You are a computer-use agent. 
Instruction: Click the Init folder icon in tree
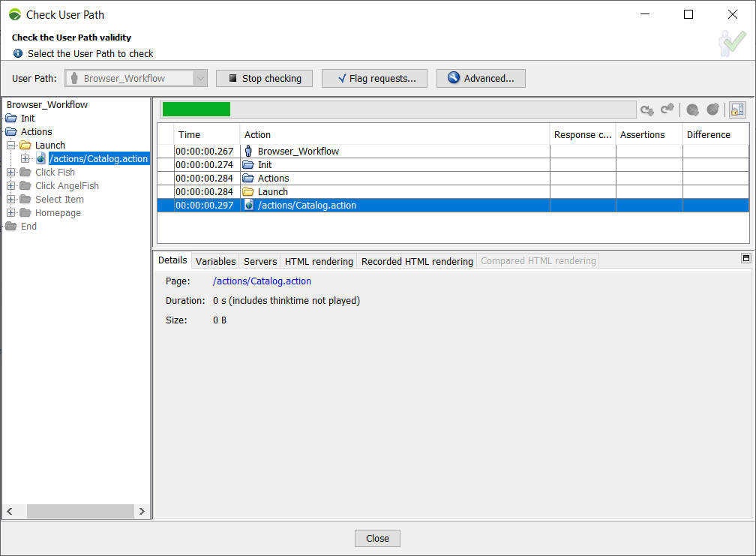[10, 119]
